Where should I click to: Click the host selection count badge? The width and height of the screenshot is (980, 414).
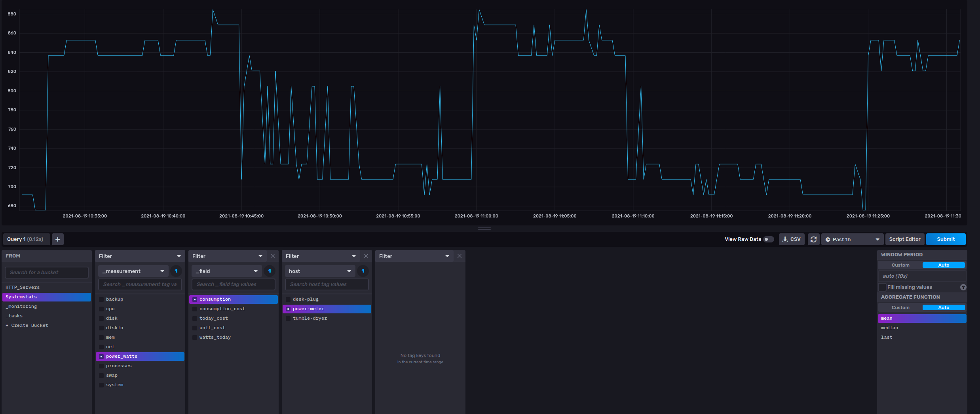[363, 271]
